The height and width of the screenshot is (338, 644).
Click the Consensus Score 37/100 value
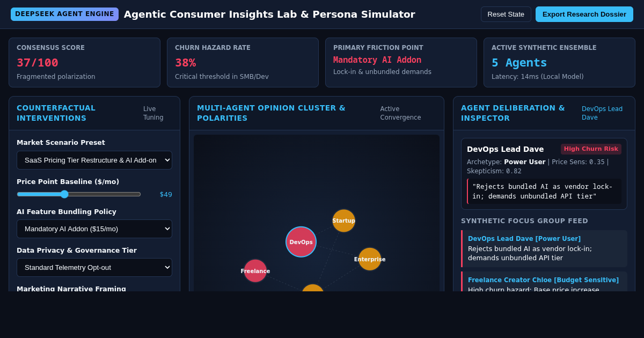pyautogui.click(x=38, y=62)
